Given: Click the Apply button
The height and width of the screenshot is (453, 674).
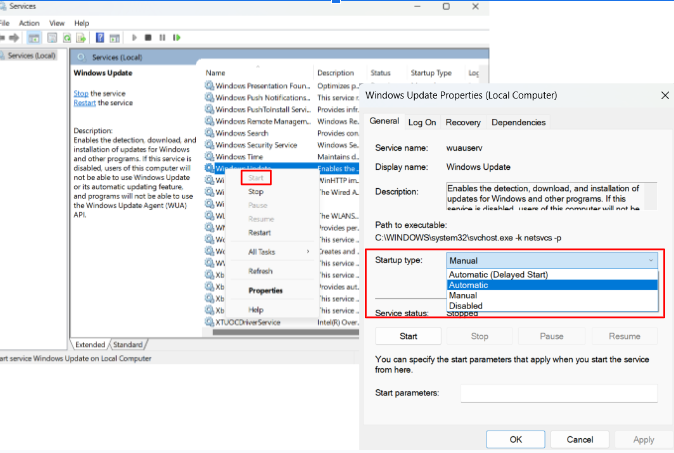Looking at the screenshot, I should tap(643, 439).
